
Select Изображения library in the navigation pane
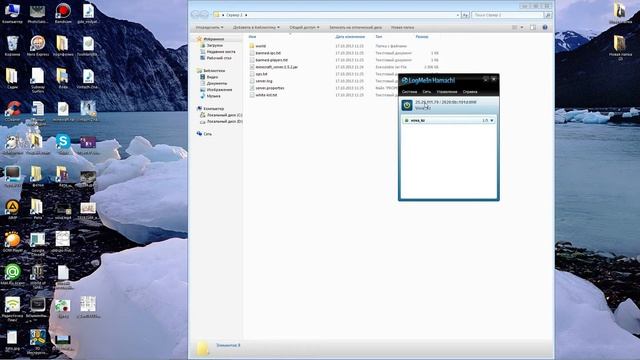click(219, 89)
